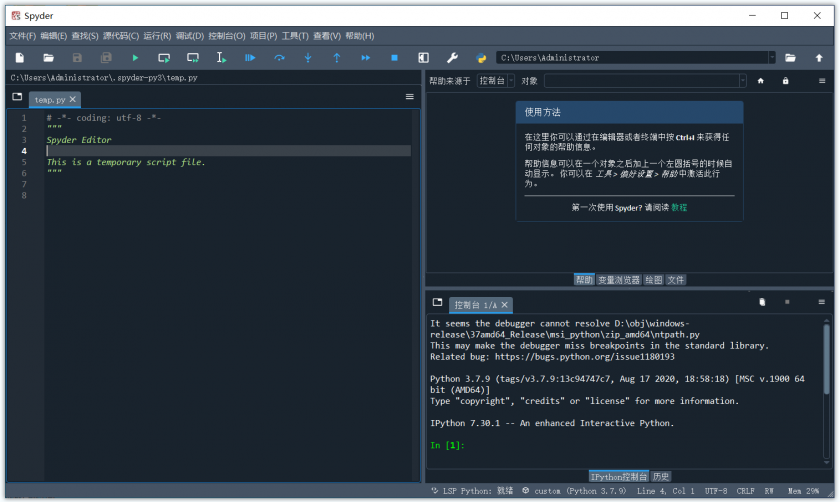Viewport: 840px width, 502px height.
Task: Open the console pane options menu
Action: click(x=821, y=302)
